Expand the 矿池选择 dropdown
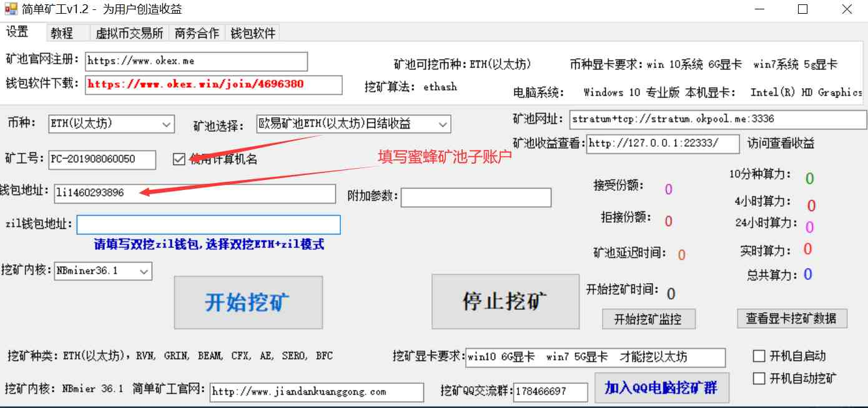The height and width of the screenshot is (408, 868). 443,124
